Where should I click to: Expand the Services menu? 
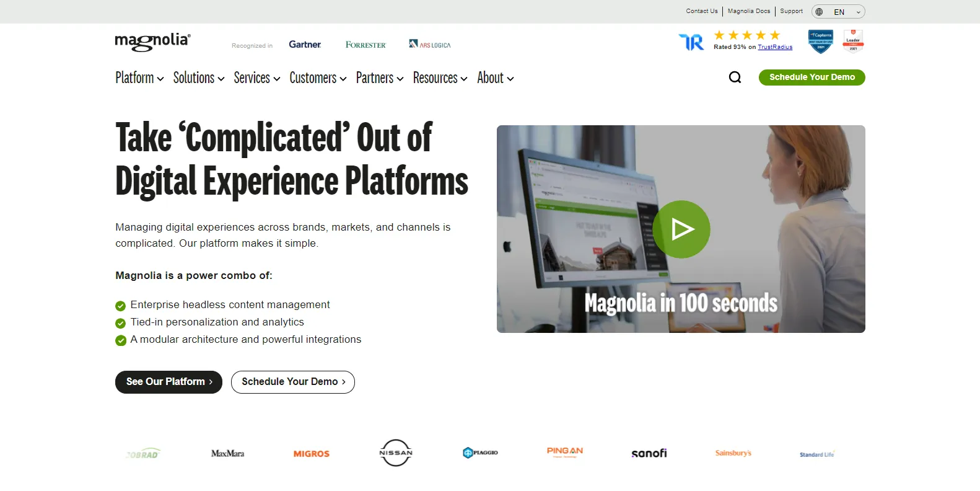point(257,77)
